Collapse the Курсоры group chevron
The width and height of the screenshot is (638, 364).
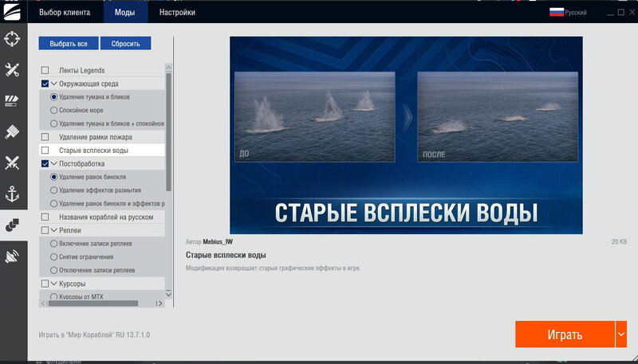coord(54,284)
